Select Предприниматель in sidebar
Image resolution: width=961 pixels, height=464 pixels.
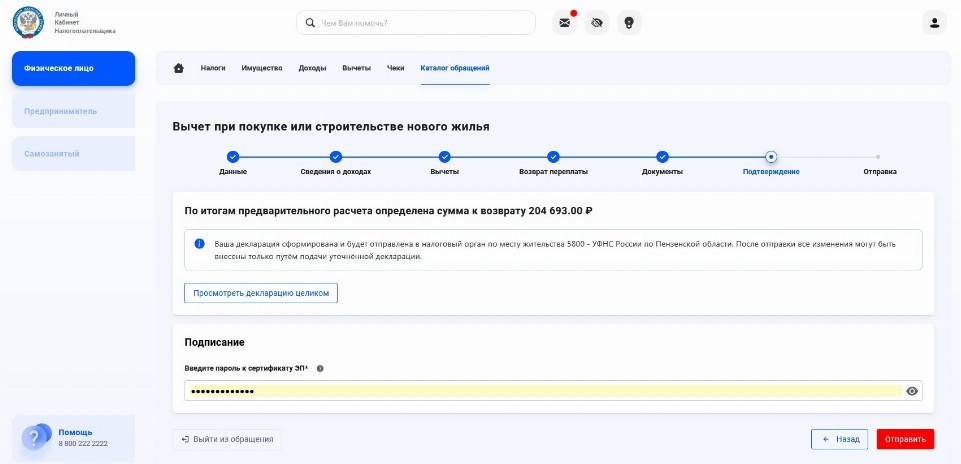pyautogui.click(x=73, y=111)
